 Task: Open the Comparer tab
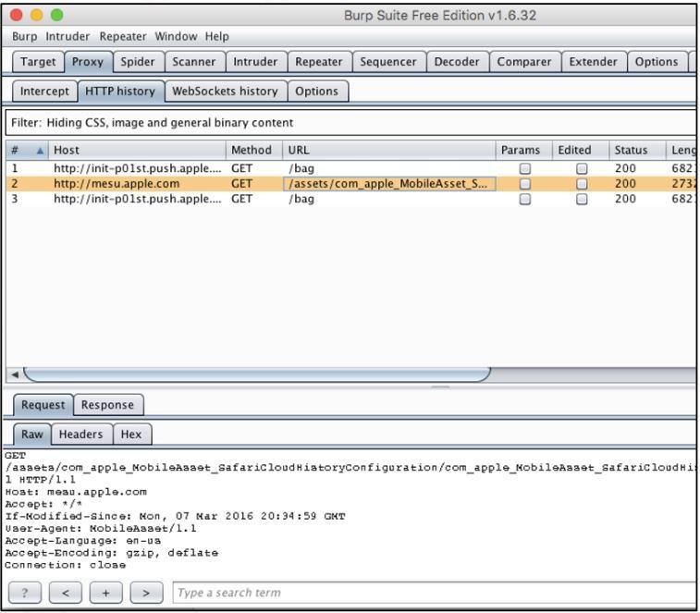[x=524, y=62]
